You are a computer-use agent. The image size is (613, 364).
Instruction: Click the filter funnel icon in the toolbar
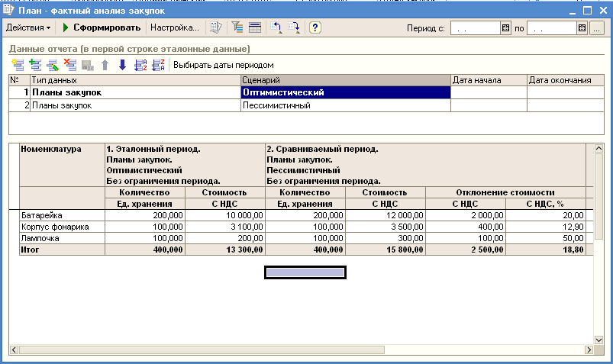click(x=237, y=27)
